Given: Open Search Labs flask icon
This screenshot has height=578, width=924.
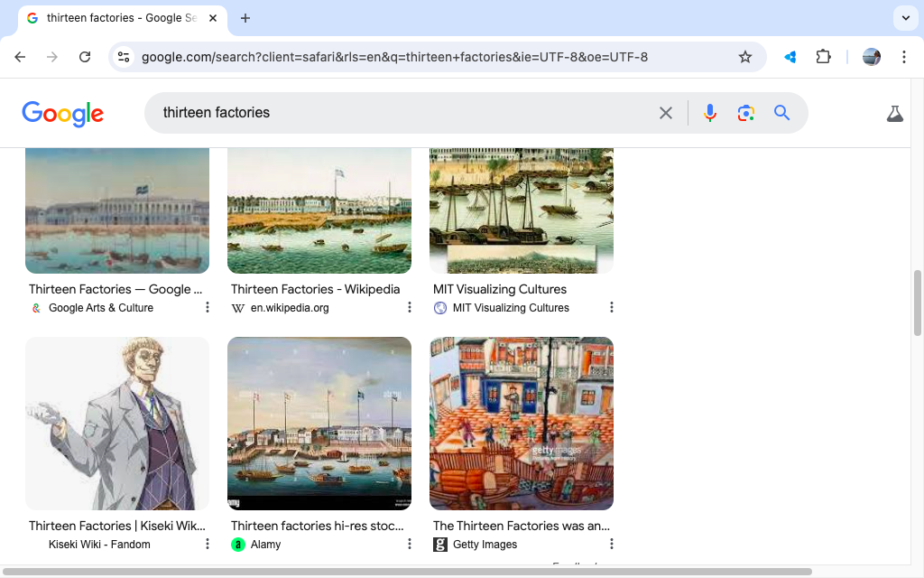Looking at the screenshot, I should click(894, 113).
